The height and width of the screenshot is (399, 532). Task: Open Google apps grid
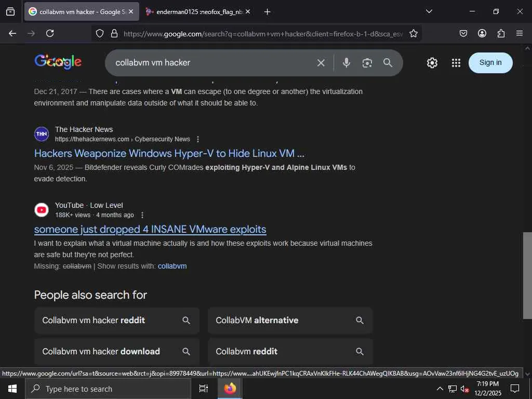[456, 63]
